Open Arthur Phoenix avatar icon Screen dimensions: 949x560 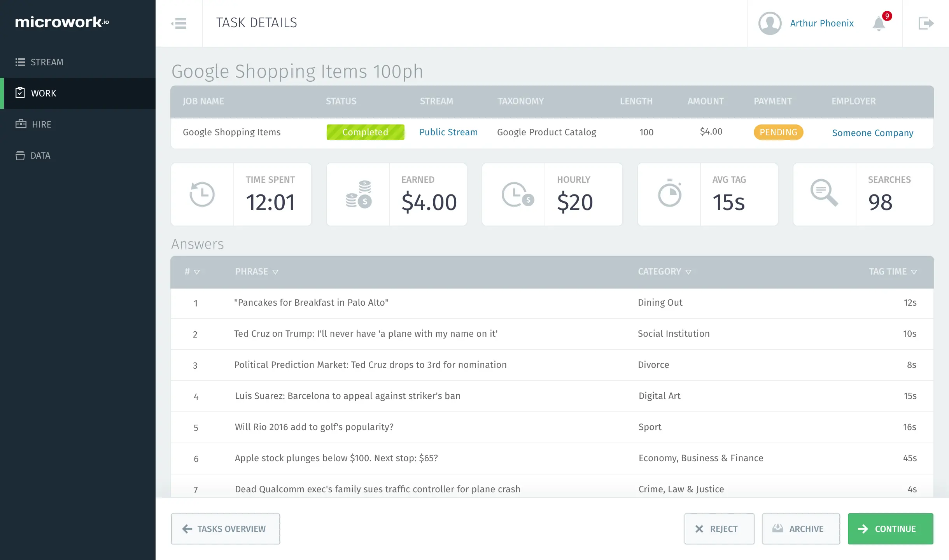[770, 23]
